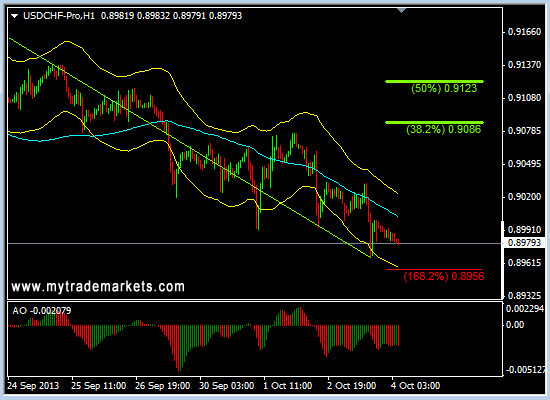Click the 0.89615 price axis value
Screen dimensions: 550x400
click(x=525, y=263)
